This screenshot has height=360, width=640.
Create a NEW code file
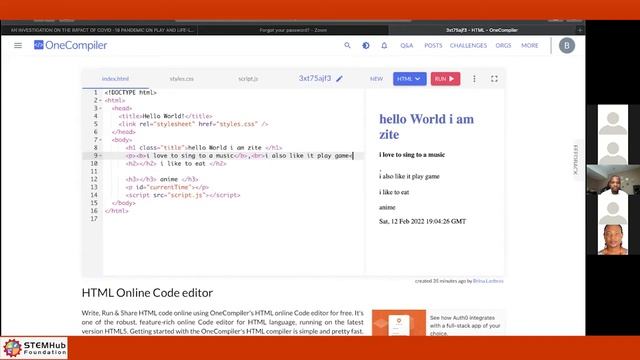point(376,79)
